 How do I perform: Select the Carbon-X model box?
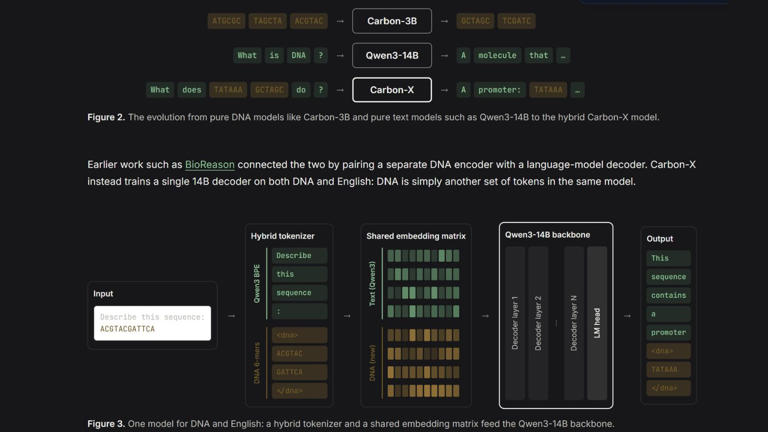(392, 90)
